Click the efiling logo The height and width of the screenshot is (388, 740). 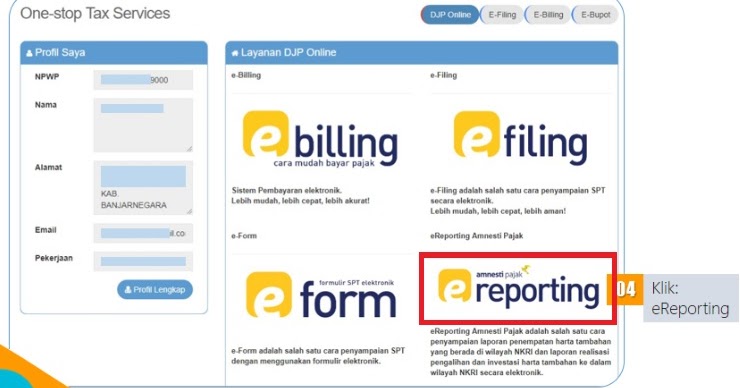(521, 138)
